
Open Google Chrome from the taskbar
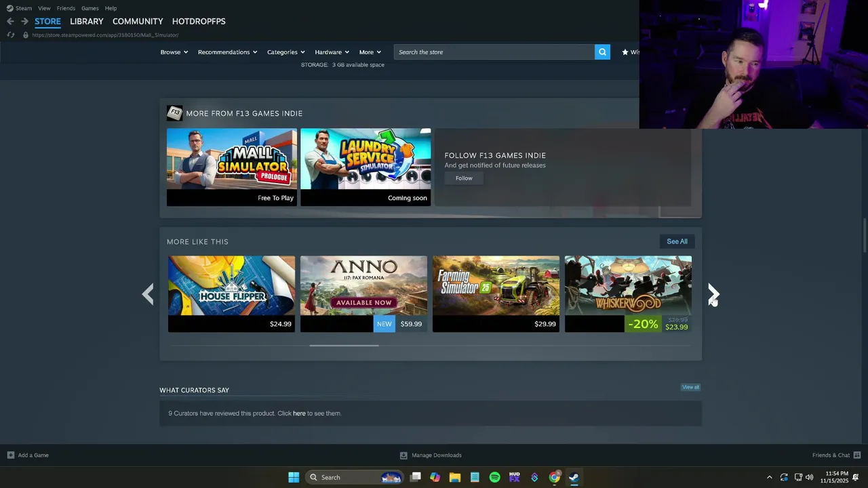click(x=554, y=477)
